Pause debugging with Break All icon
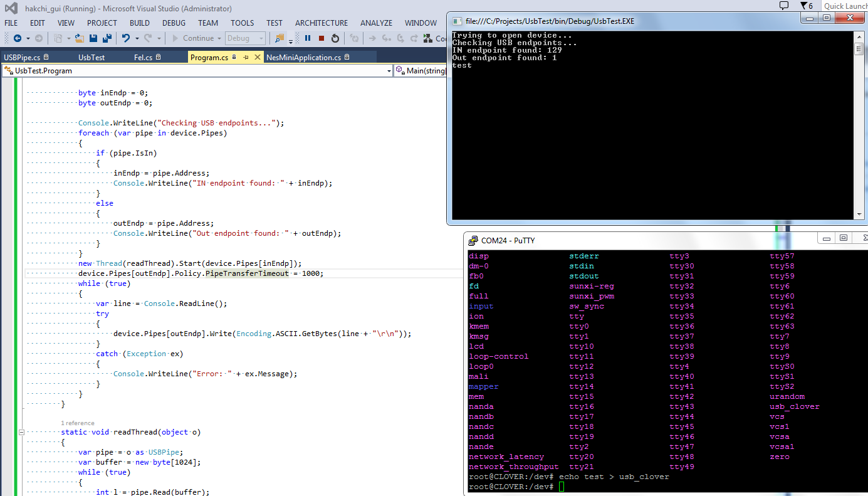This screenshot has height=496, width=868. [x=308, y=38]
